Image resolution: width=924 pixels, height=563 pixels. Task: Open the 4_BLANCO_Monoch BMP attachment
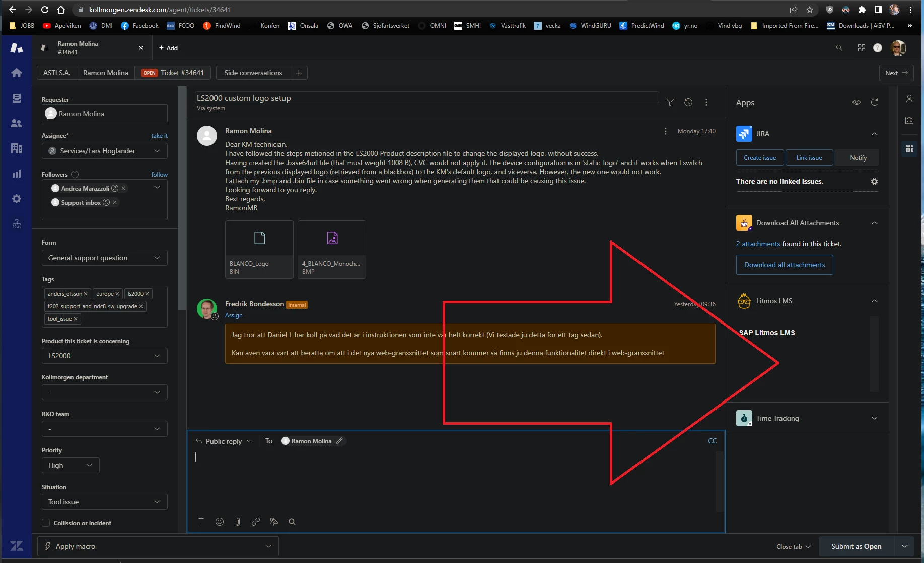click(x=332, y=250)
